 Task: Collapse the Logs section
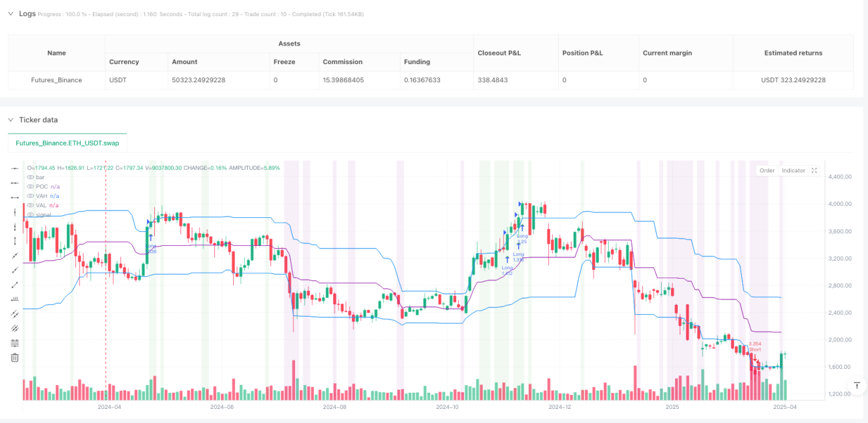10,13
